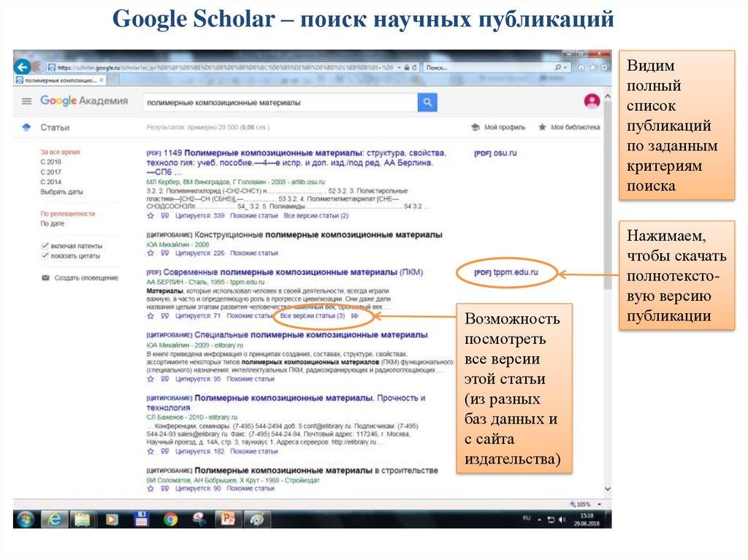Toggle the 'включая патенты' checkbox
The width and height of the screenshot is (748, 560).
(45, 246)
